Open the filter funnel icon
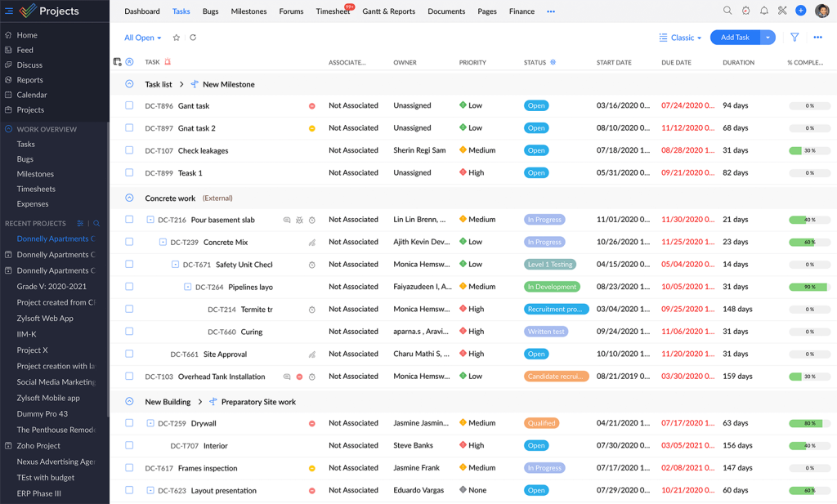 794,38
